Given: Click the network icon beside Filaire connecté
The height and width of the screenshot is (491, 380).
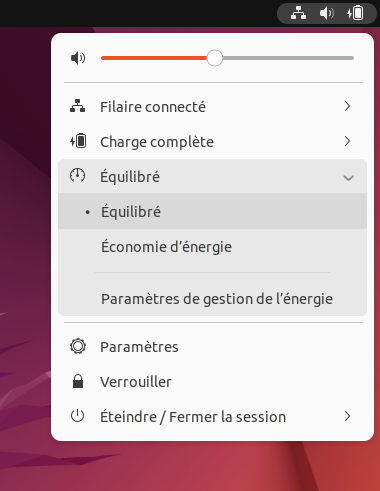Looking at the screenshot, I should pos(77,106).
